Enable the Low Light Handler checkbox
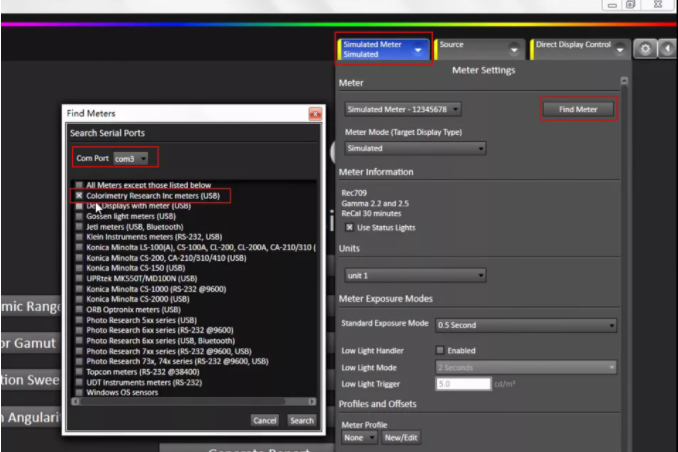 pos(440,350)
